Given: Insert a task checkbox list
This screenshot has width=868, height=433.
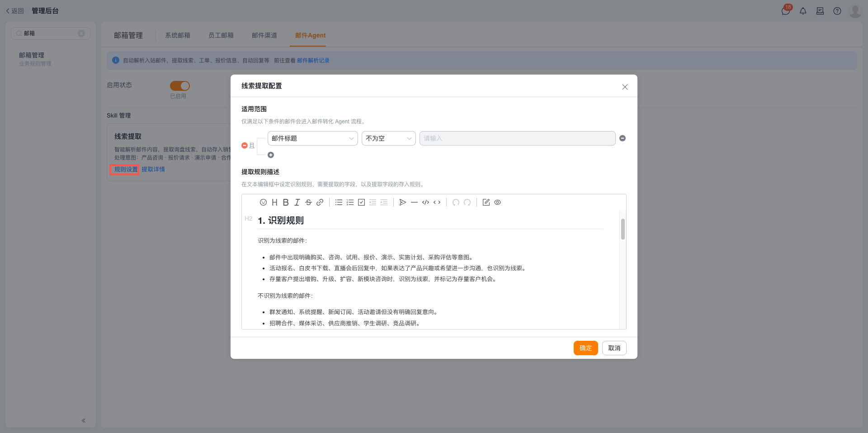Looking at the screenshot, I should tap(361, 202).
